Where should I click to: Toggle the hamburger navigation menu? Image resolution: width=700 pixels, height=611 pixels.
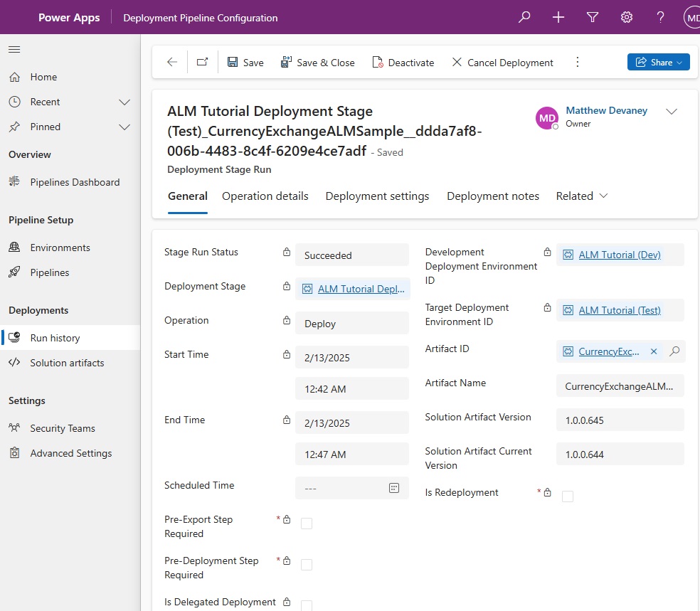(14, 49)
